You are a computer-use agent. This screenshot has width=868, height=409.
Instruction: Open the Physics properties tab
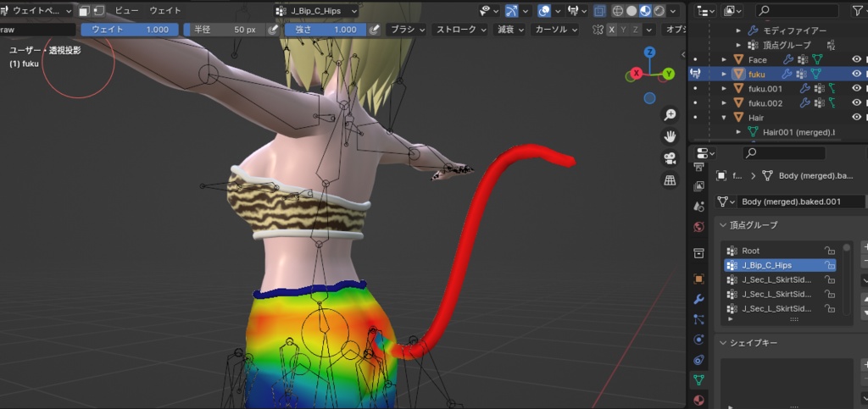tap(698, 340)
